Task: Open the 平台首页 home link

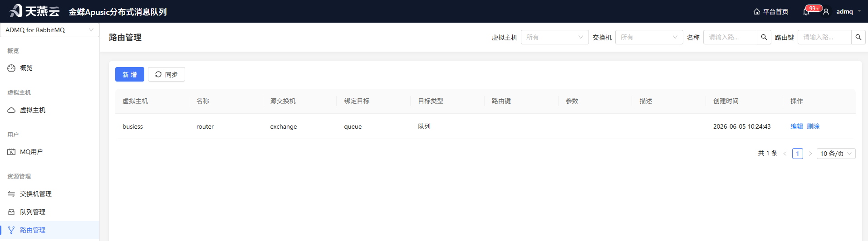Action: click(x=771, y=12)
